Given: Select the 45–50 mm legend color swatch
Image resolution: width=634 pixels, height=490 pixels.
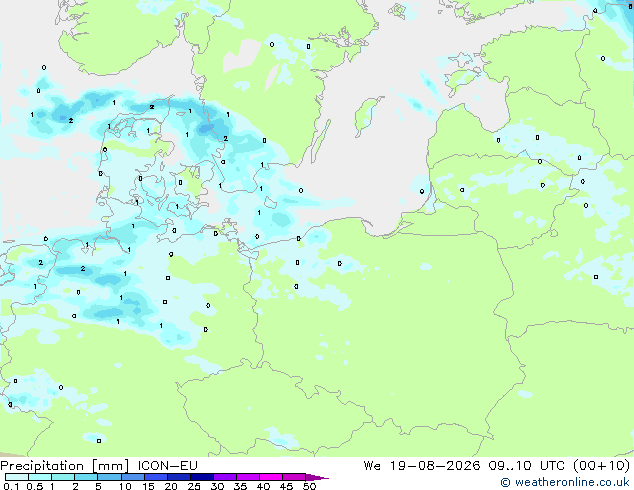Looking at the screenshot, I should coord(294,477).
